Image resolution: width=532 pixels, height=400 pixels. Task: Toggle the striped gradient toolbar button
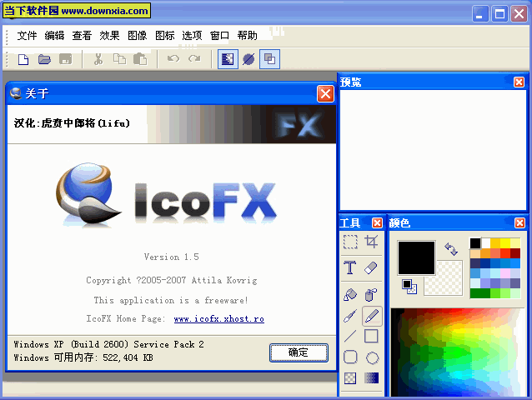(228, 59)
